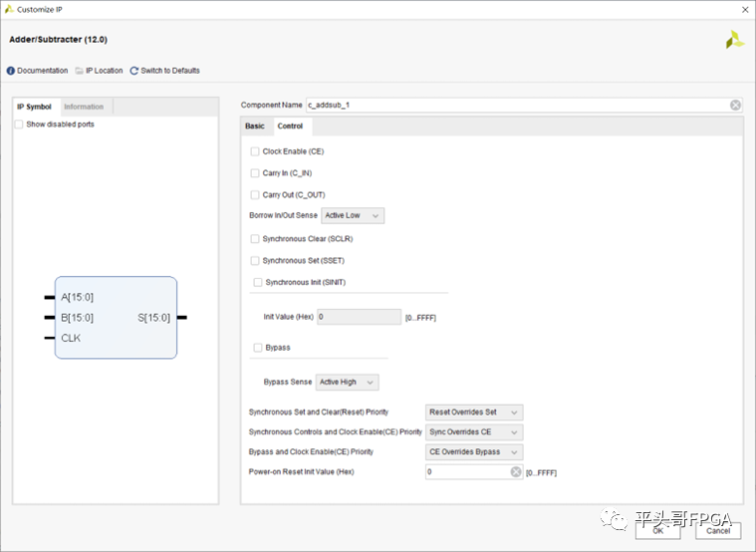Viewport: 756px width, 552px height.
Task: Click Switch to Defaults link
Action: pos(170,71)
